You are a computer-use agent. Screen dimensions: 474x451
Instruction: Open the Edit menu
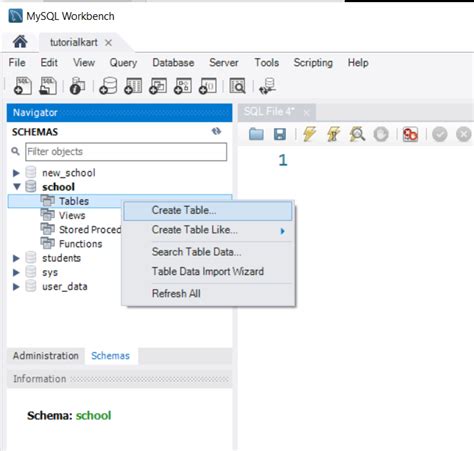click(49, 63)
